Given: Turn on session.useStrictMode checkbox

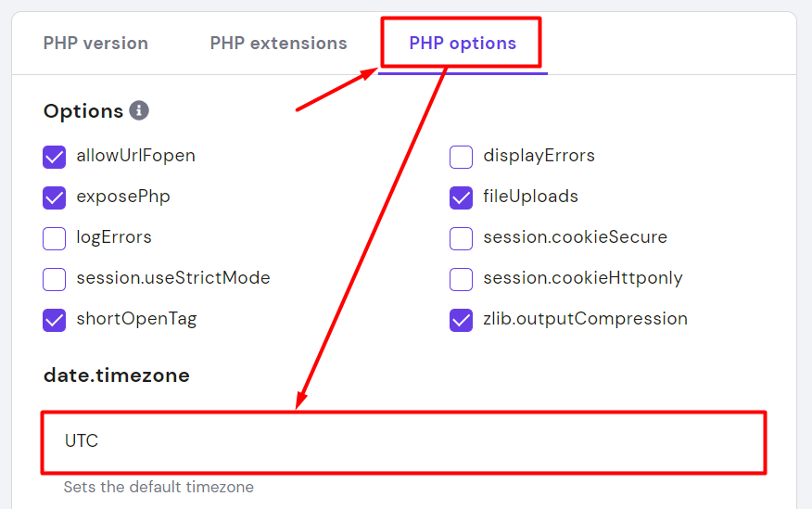Looking at the screenshot, I should point(55,279).
